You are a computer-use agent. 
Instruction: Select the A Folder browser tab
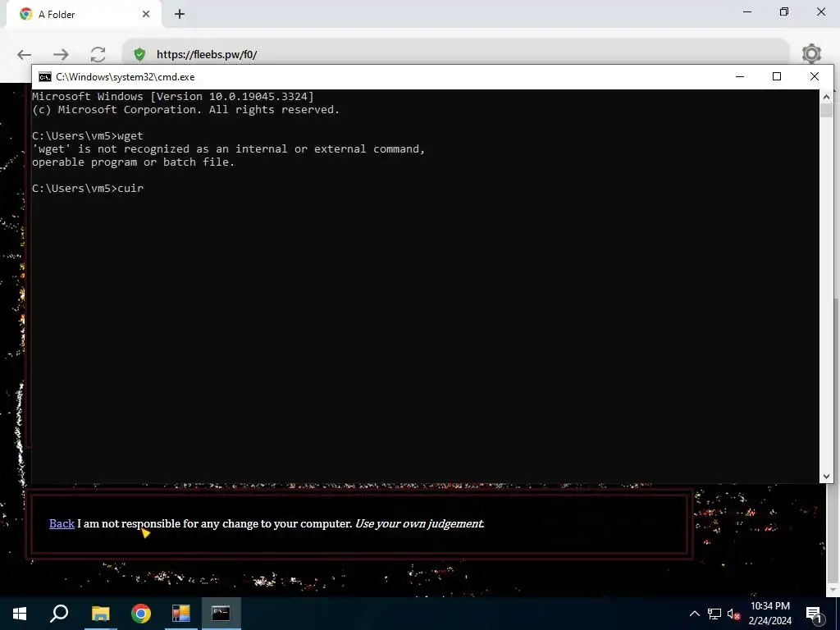tap(84, 15)
